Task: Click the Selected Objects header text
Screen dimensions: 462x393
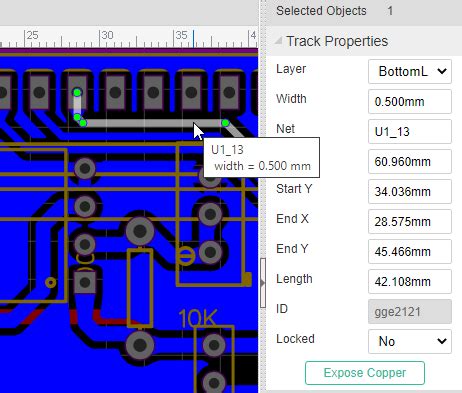Action: (x=321, y=11)
